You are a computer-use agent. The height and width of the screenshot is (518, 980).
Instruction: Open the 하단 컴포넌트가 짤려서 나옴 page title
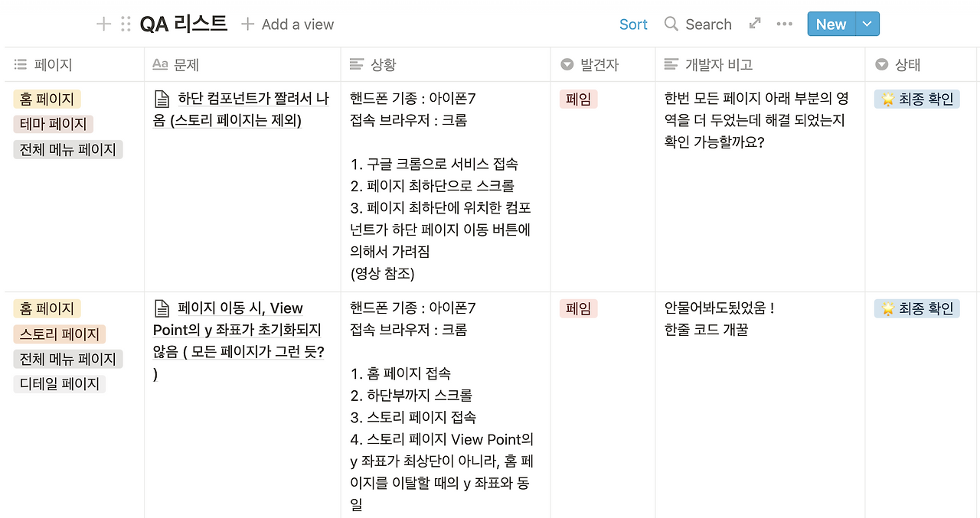point(241,109)
